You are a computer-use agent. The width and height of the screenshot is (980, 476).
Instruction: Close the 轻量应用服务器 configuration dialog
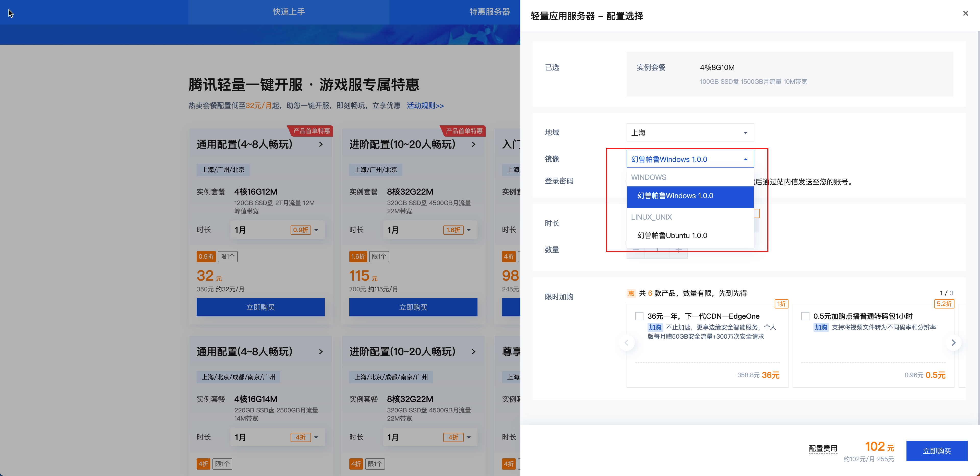tap(965, 13)
